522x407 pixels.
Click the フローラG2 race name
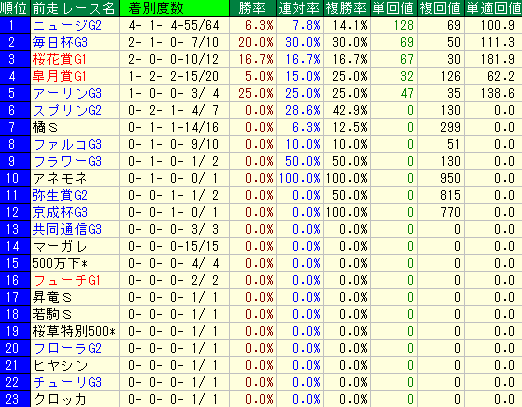coord(67,348)
